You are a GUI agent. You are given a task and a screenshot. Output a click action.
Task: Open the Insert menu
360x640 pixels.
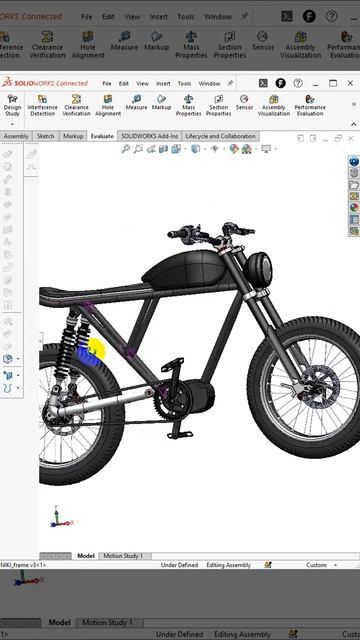coord(163,83)
